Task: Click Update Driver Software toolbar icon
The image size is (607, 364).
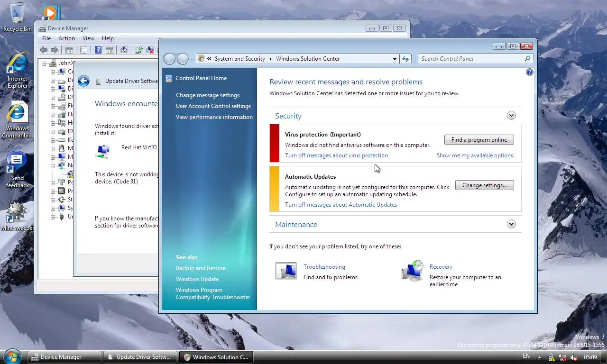Action: 139,50
